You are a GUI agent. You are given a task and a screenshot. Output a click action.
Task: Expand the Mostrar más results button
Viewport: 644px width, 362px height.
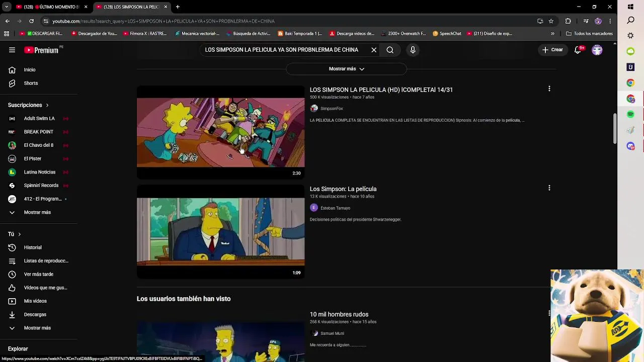[x=346, y=69]
